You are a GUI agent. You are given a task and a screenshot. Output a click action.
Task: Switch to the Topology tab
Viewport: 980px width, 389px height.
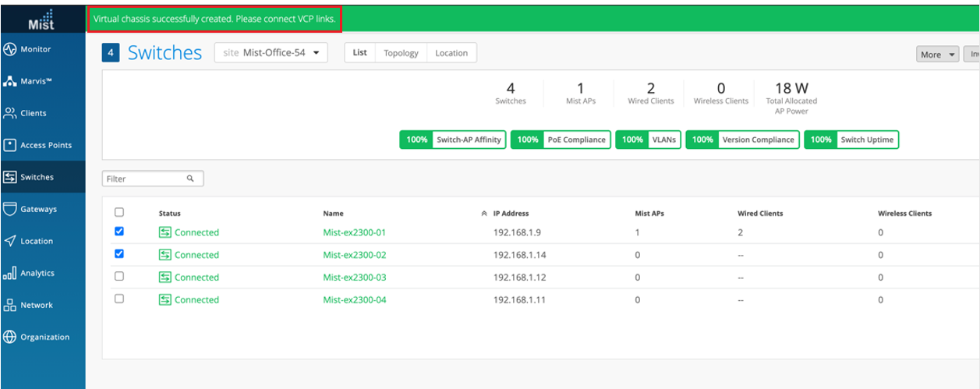pos(401,53)
